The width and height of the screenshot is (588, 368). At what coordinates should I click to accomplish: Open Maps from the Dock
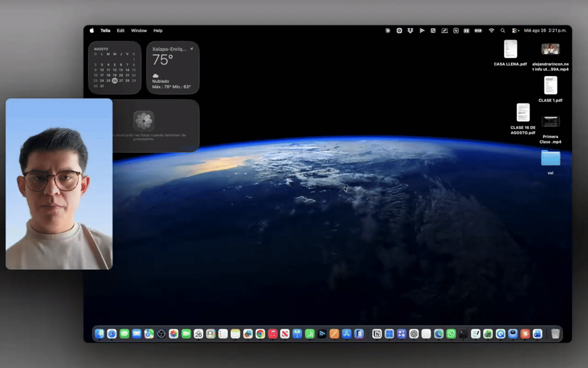(149, 333)
